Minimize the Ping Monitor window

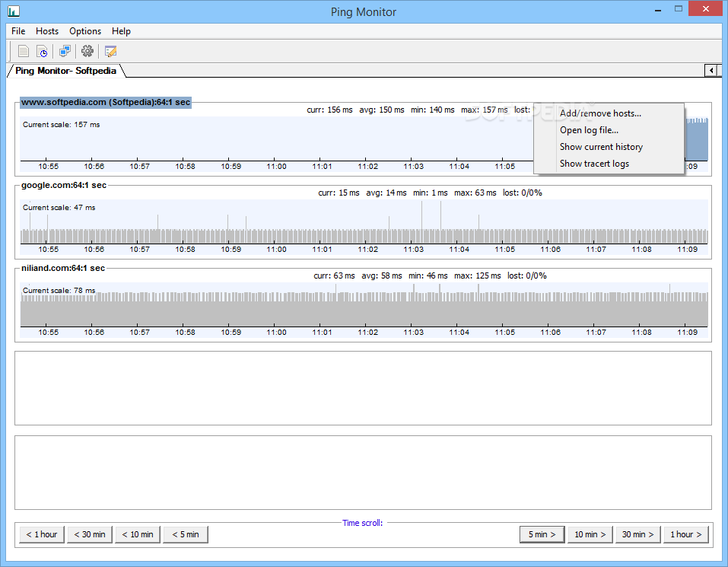(658, 9)
